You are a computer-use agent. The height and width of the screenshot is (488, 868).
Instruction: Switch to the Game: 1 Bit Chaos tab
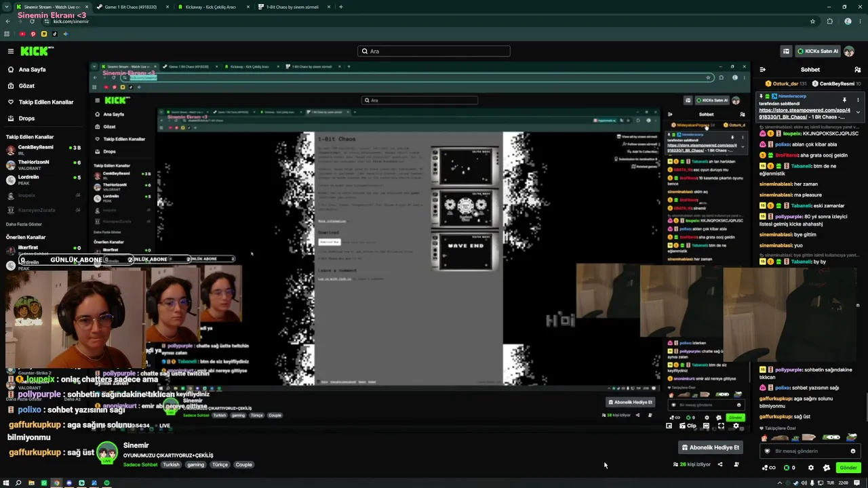(132, 7)
